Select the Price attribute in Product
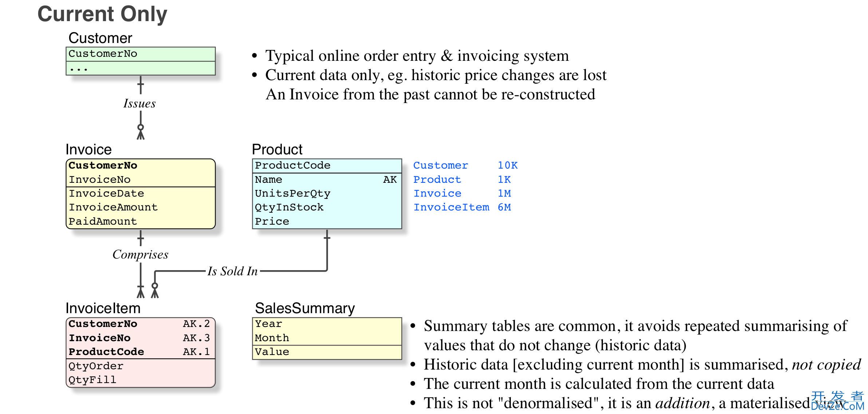868x414 pixels. pos(272,221)
